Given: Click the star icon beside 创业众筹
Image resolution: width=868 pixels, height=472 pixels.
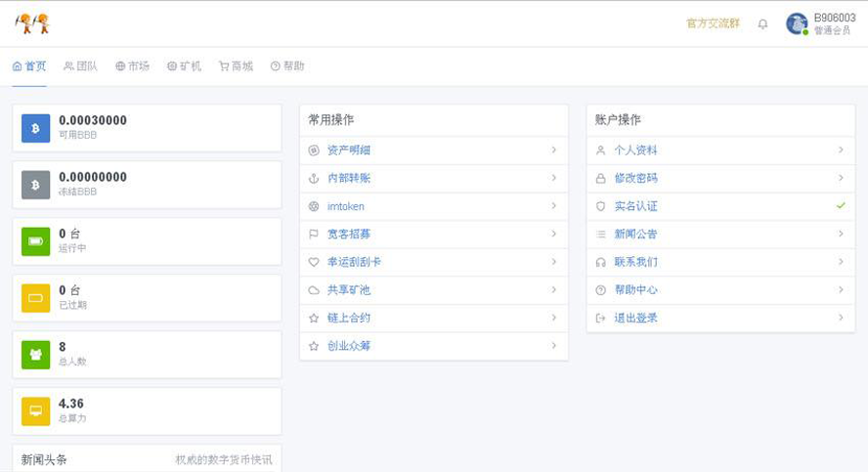Looking at the screenshot, I should pos(314,346).
